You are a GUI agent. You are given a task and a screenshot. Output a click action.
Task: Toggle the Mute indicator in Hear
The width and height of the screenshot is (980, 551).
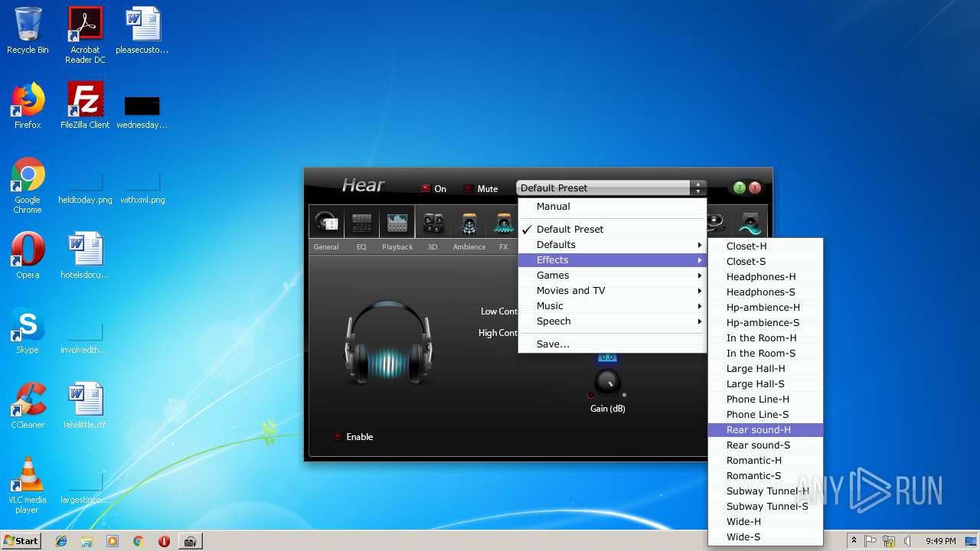tap(481, 188)
